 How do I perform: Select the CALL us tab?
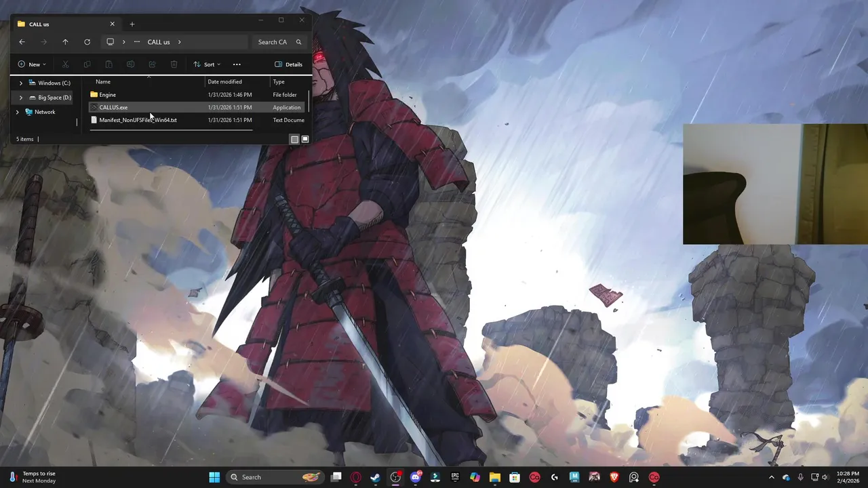click(x=66, y=24)
